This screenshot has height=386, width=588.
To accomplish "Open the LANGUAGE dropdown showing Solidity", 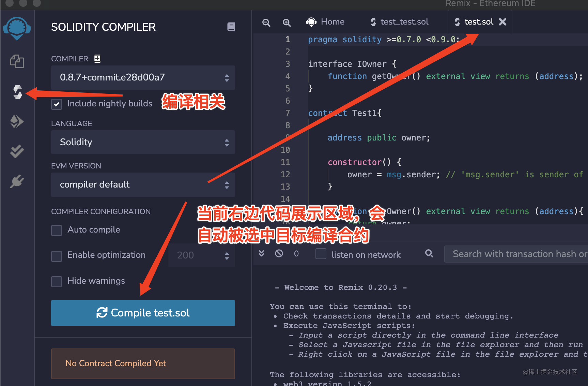I will (143, 142).
